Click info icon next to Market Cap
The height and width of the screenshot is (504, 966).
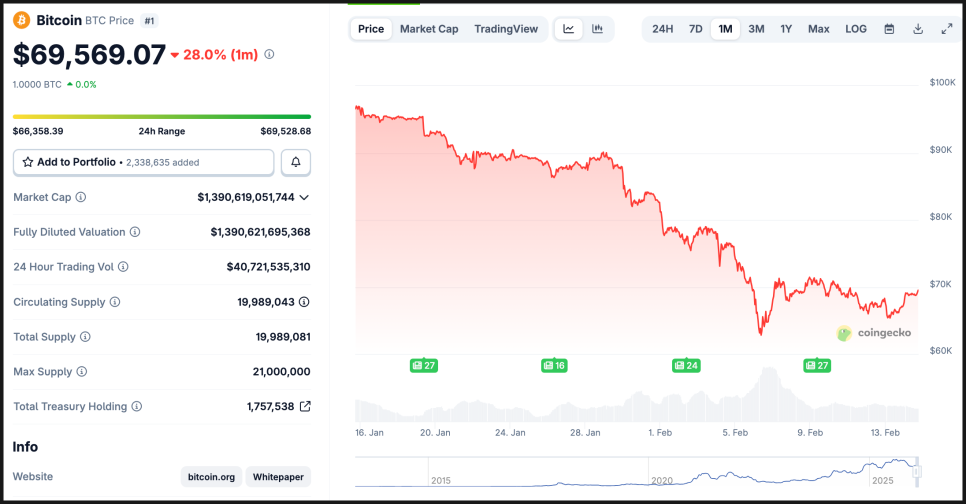click(81, 198)
